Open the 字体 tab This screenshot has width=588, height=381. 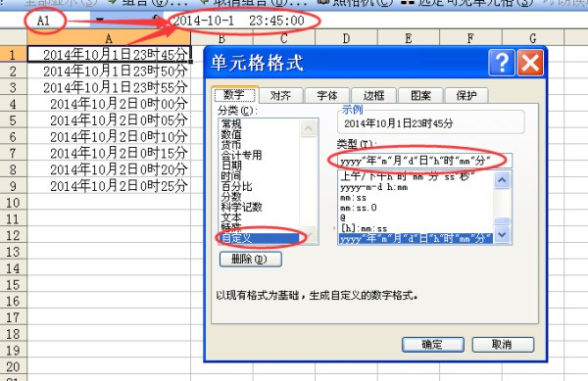coord(327,96)
